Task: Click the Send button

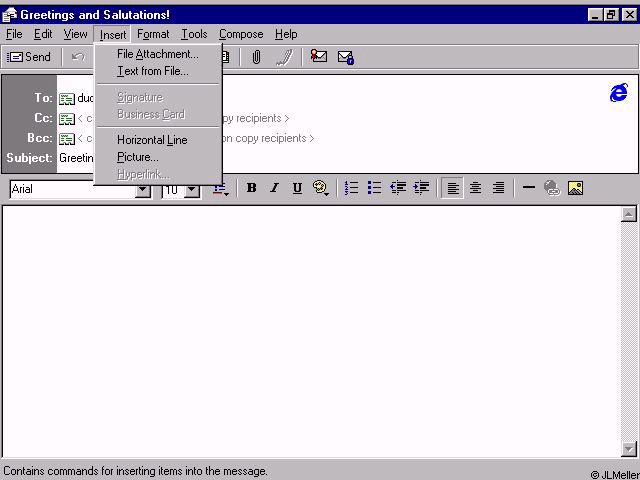Action: (x=29, y=57)
